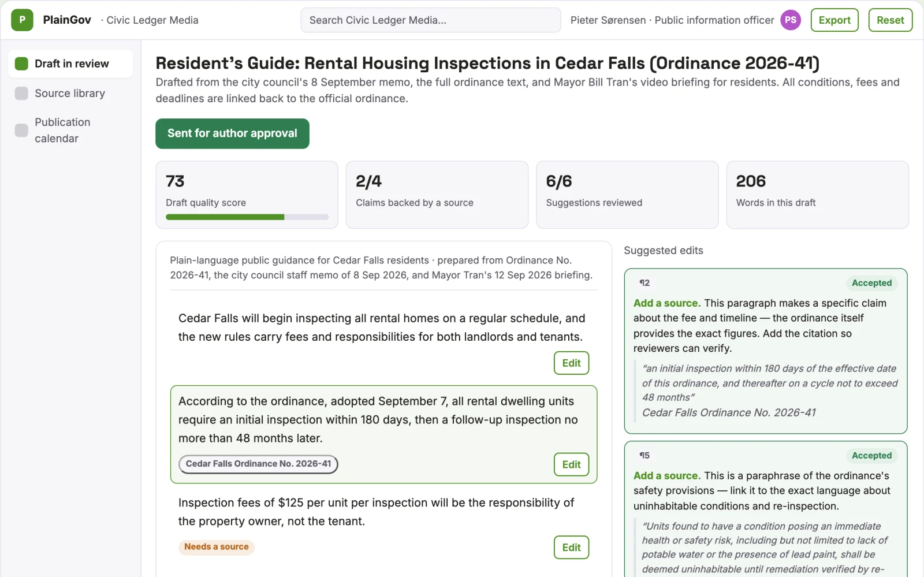The height and width of the screenshot is (577, 924).
Task: Open Cedar Falls Ordinance No. 2026-41 citation chip
Action: pyautogui.click(x=258, y=464)
